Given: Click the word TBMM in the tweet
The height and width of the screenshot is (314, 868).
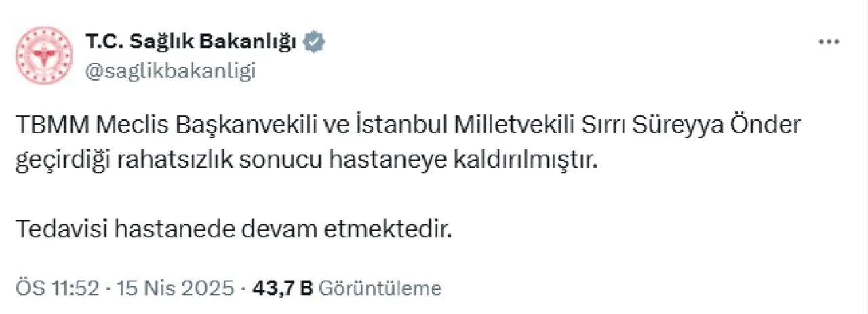Looking at the screenshot, I should point(52,126).
